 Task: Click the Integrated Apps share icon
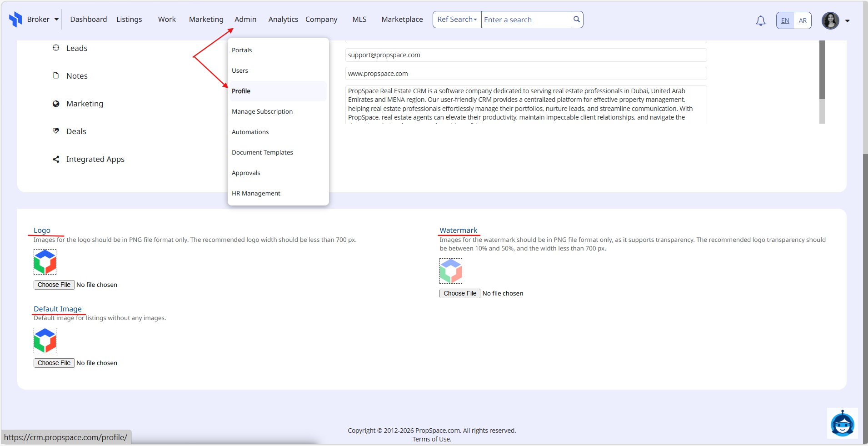[x=56, y=159]
